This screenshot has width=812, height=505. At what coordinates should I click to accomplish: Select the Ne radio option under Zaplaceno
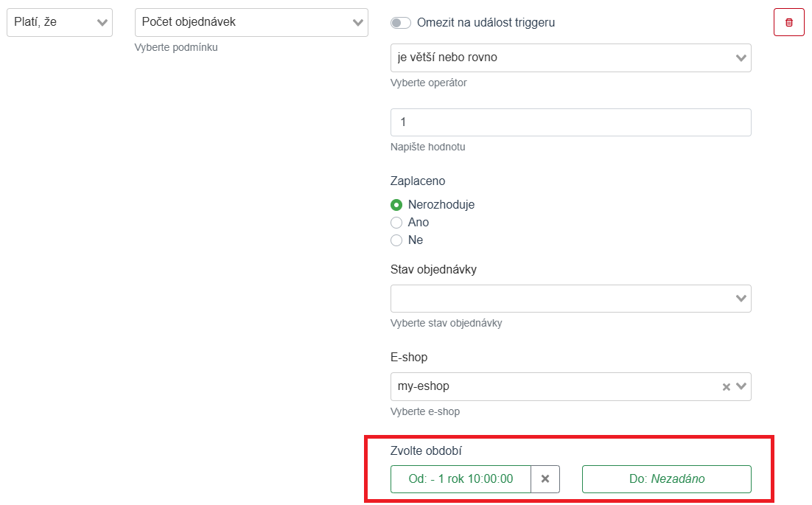coord(396,240)
